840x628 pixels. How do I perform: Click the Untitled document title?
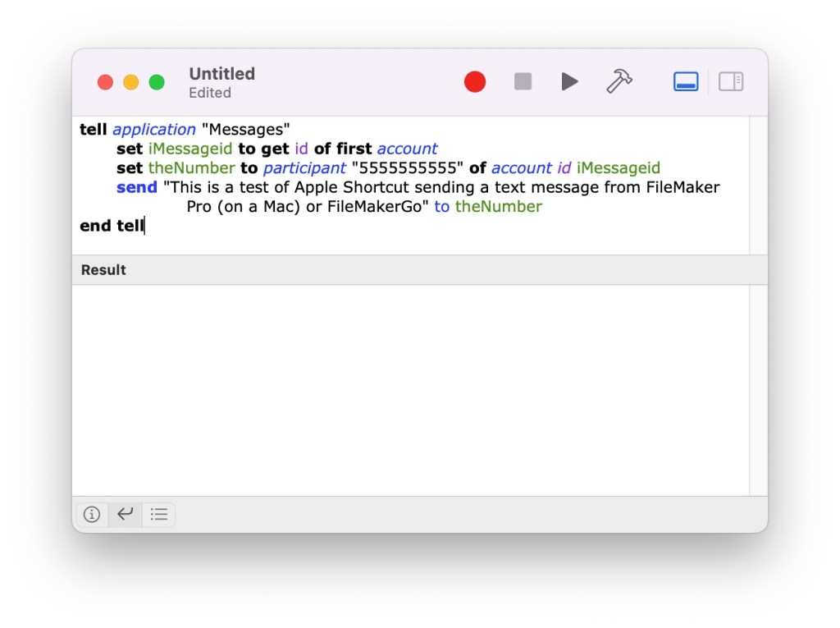pos(221,74)
